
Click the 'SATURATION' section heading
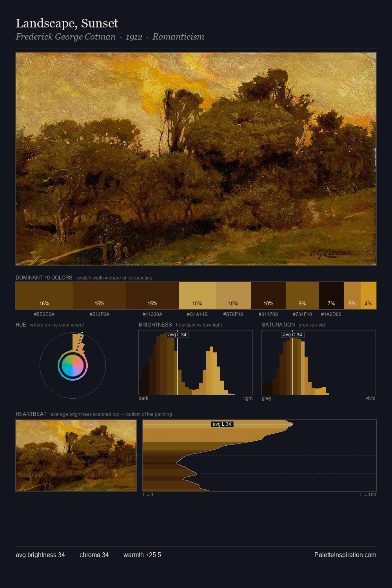(x=278, y=325)
